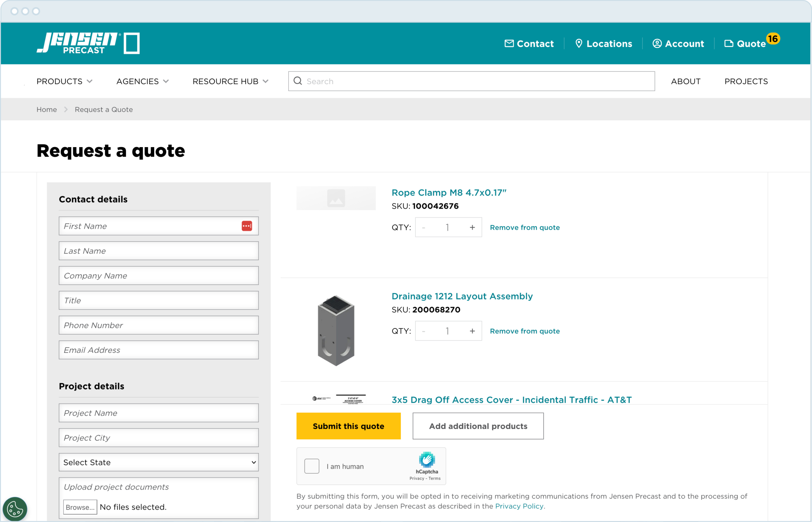Open the Account icon in the header

pos(657,43)
